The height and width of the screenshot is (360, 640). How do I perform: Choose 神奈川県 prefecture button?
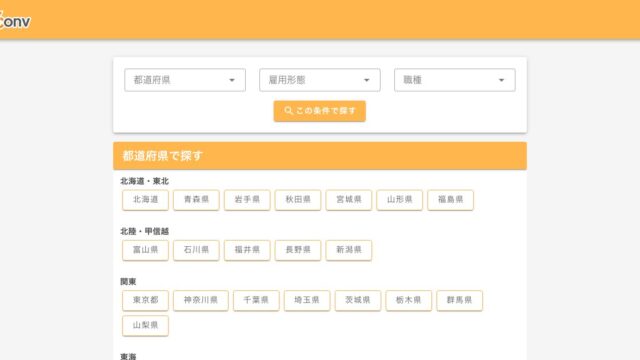201,300
